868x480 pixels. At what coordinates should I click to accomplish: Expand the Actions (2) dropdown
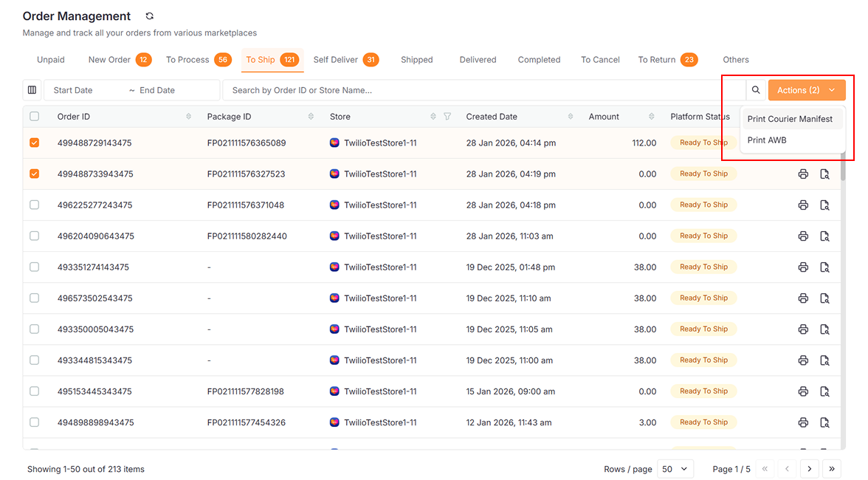tap(806, 90)
